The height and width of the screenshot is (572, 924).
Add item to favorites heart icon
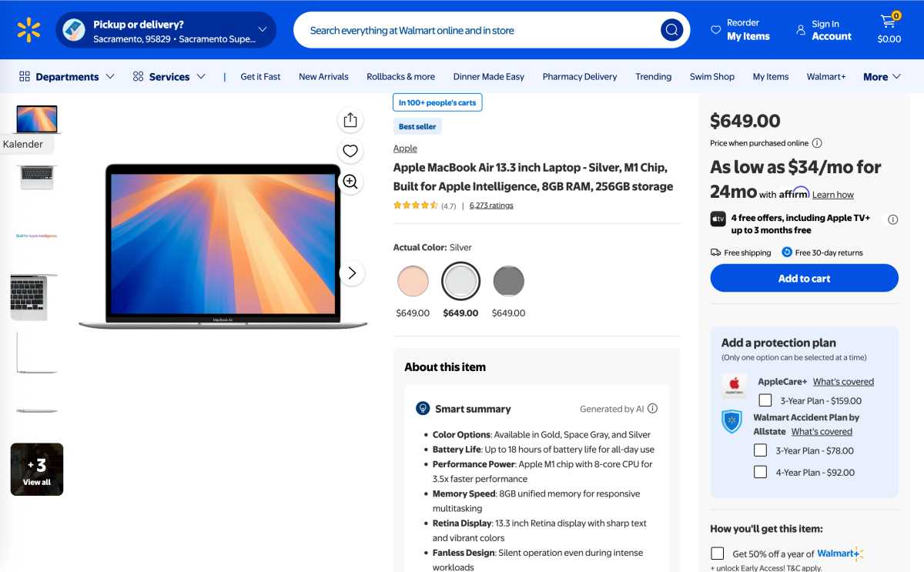click(350, 151)
